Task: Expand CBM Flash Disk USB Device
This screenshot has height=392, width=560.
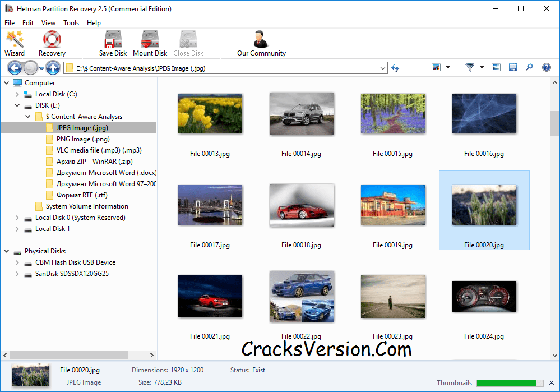Action: 17,262
